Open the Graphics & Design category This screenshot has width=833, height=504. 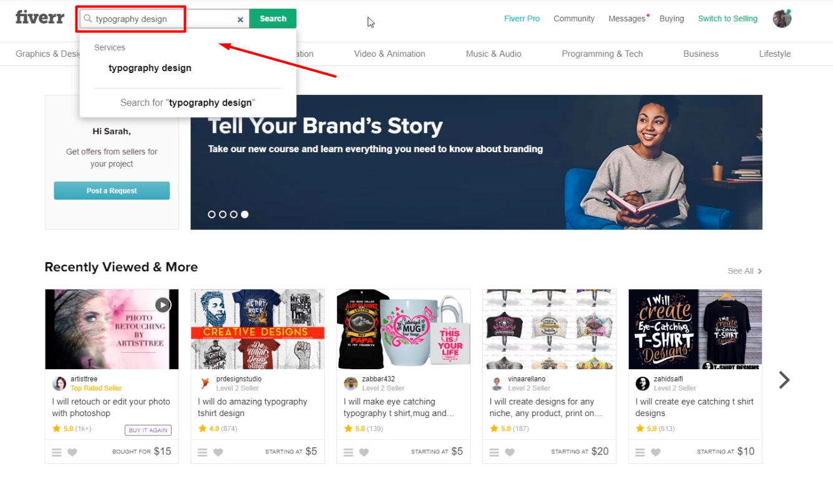coord(47,54)
